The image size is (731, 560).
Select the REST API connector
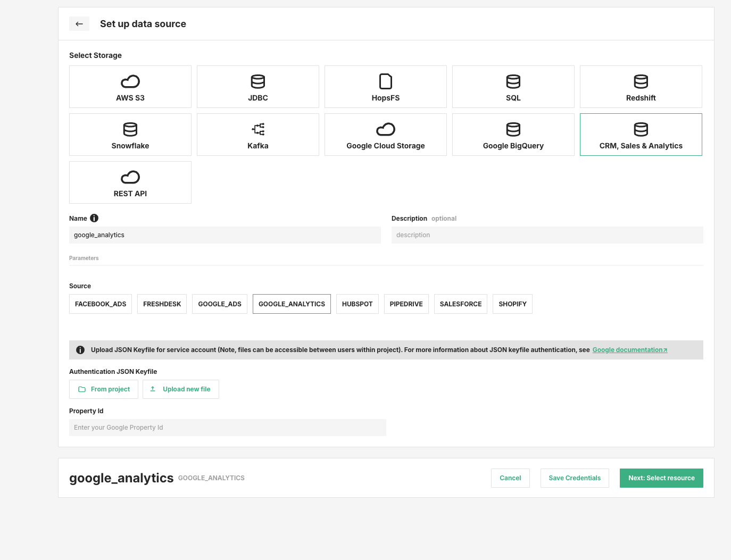click(x=130, y=182)
